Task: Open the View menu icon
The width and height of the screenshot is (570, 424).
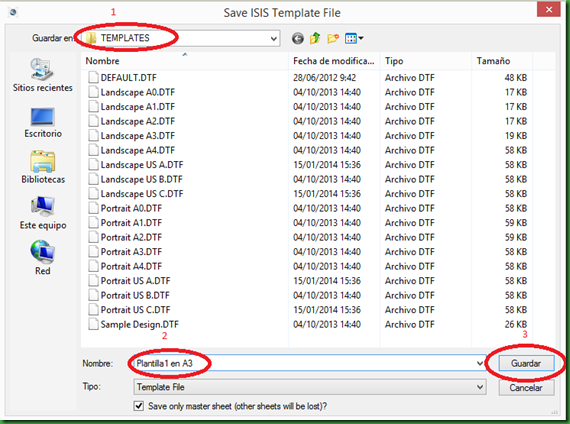Action: point(354,38)
